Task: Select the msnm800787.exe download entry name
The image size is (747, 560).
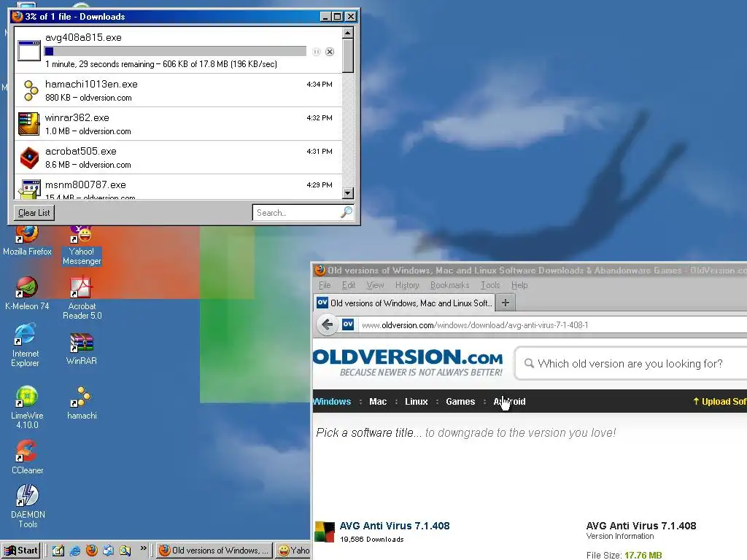Action: 85,184
